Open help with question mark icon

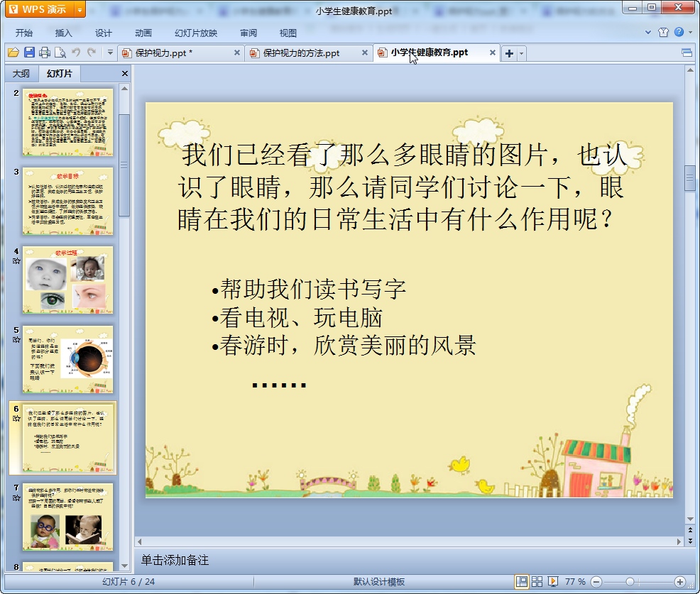[x=679, y=32]
